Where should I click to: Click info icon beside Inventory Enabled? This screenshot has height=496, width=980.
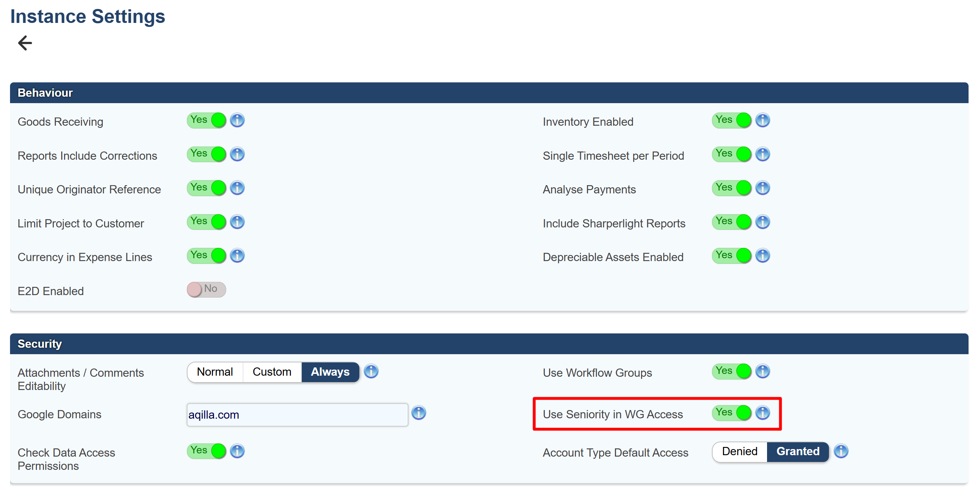762,120
